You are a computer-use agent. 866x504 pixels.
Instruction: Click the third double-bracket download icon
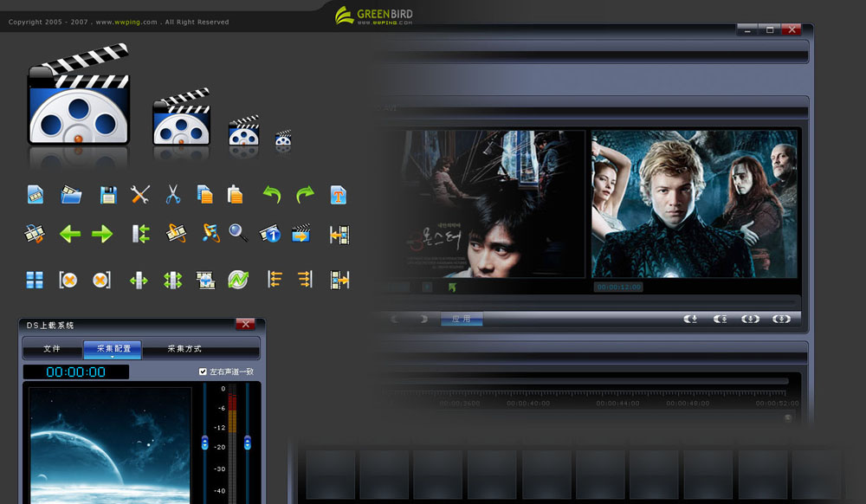(750, 319)
